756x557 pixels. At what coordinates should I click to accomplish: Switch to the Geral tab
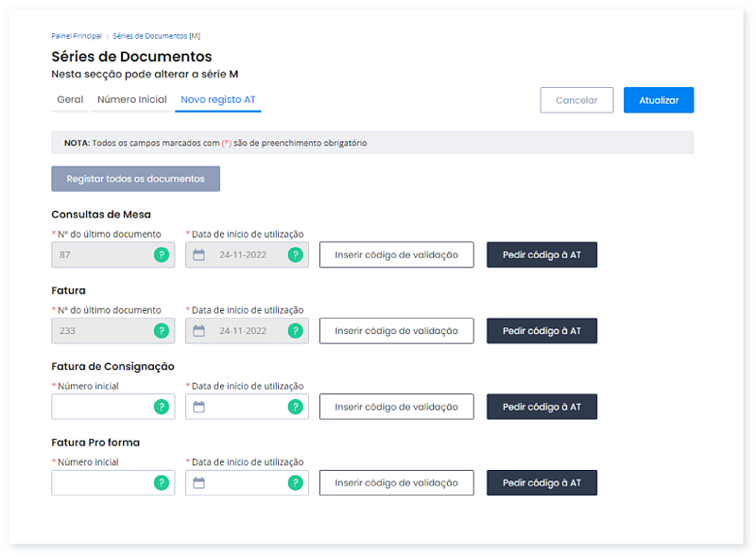click(70, 99)
